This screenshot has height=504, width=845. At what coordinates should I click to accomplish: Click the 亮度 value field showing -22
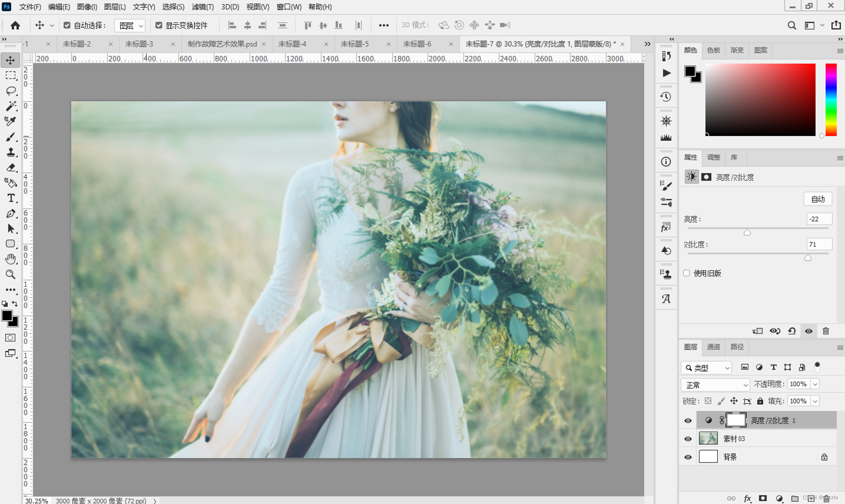coord(819,219)
